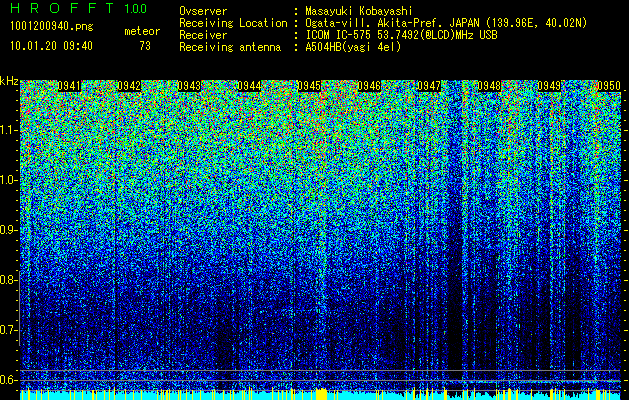Click the meteor count 73
This screenshot has height=400, width=629.
(145, 46)
